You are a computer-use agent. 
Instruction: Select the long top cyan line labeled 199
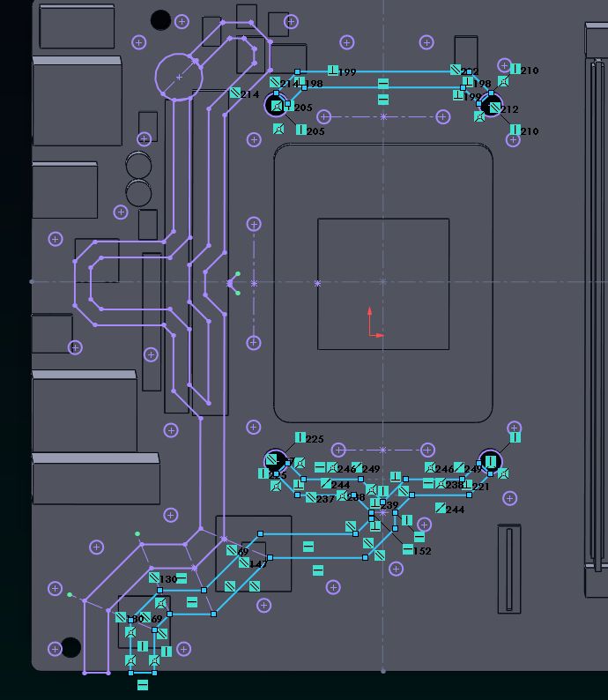pos(383,71)
